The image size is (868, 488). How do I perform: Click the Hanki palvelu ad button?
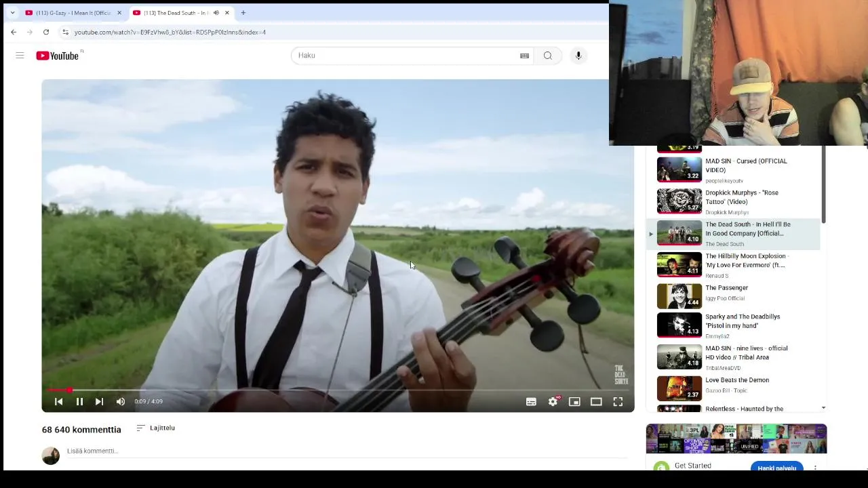pos(777,468)
